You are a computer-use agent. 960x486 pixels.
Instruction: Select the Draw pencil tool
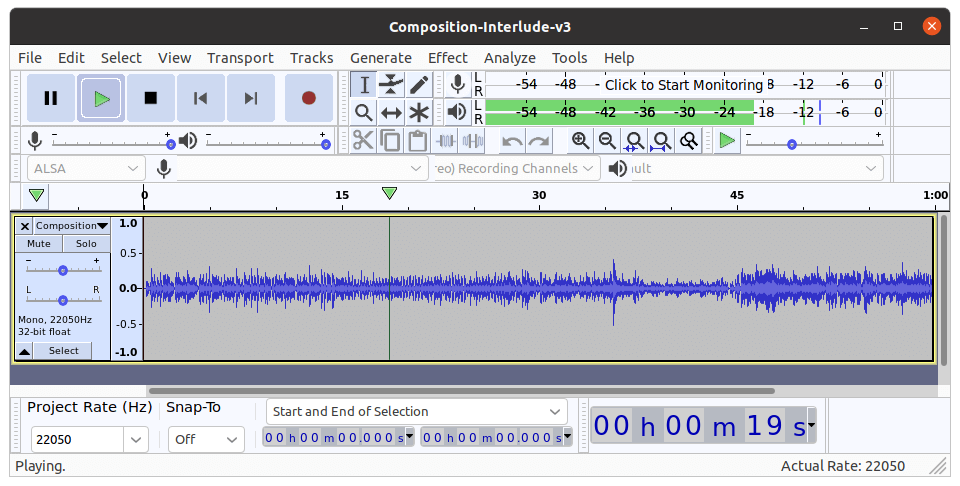click(x=419, y=85)
